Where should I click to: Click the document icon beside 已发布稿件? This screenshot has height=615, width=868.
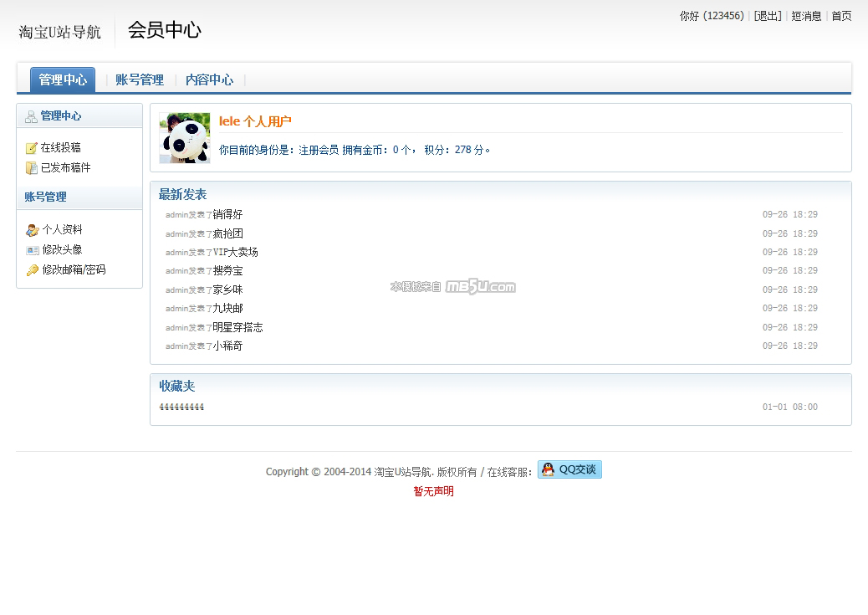(x=32, y=168)
